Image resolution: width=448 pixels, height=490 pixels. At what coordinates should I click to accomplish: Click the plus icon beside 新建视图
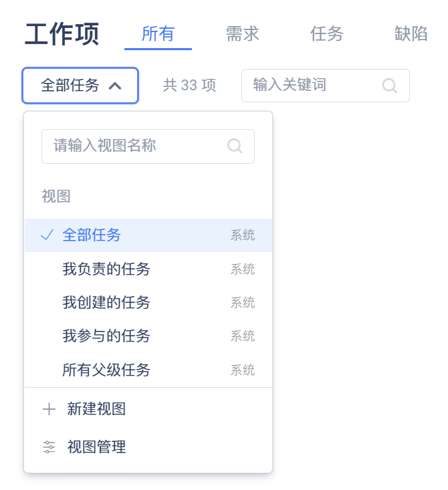49,410
